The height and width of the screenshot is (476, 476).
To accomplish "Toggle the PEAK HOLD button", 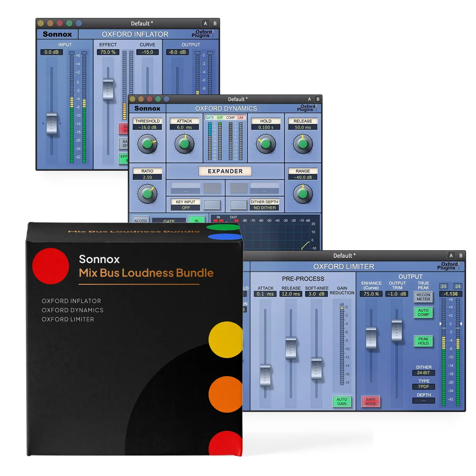I will point(423,341).
